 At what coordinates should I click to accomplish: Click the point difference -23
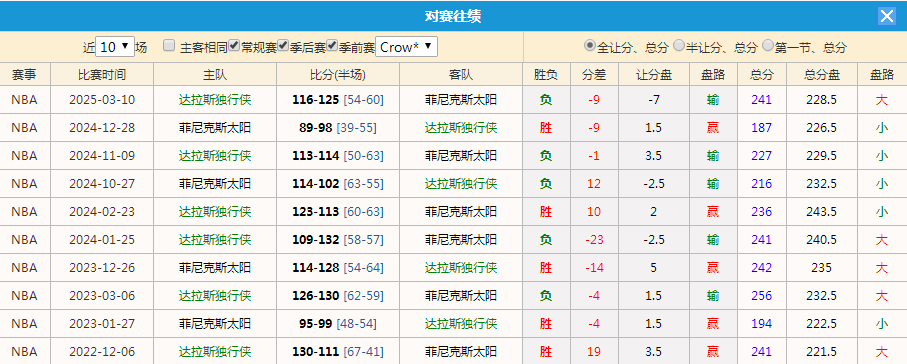click(x=594, y=240)
